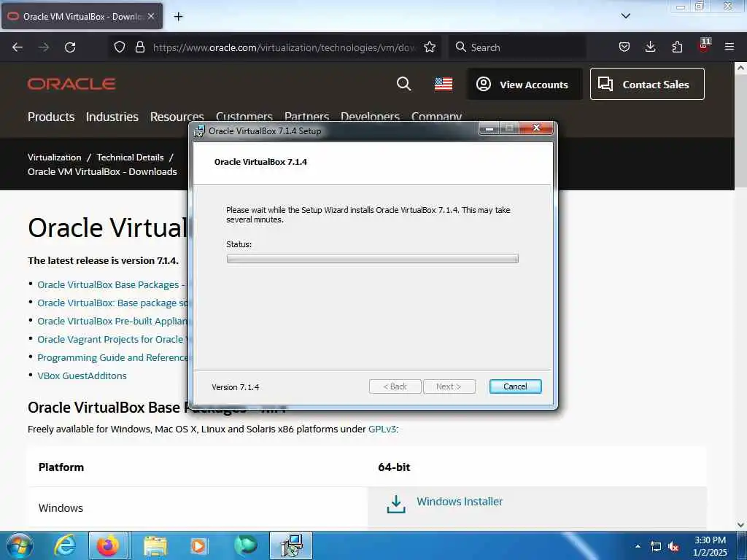Open the media player taskbar icon
The width and height of the screenshot is (747, 560).
198,546
